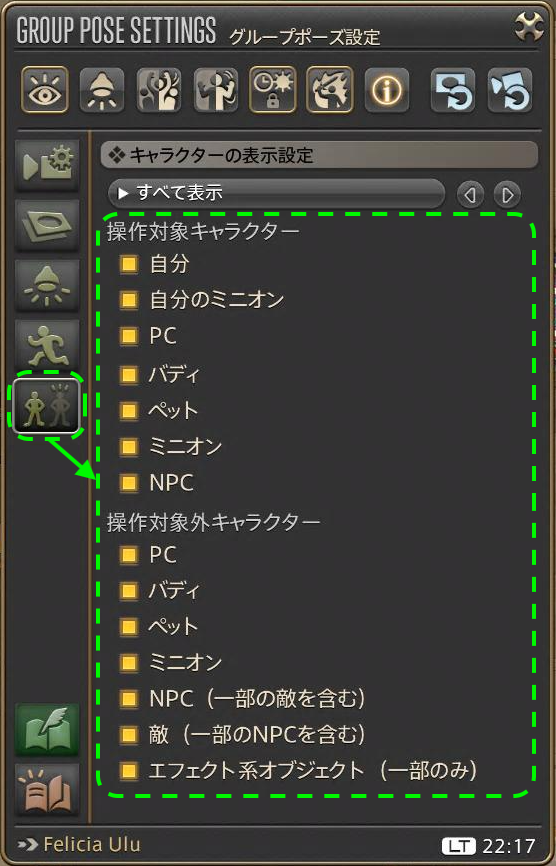Click the green book with quill icon

pos(47,730)
